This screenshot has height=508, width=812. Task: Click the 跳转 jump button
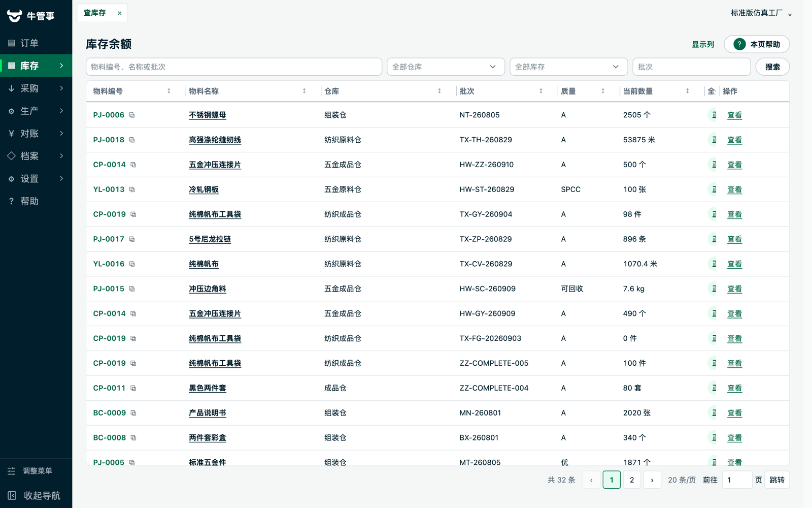point(777,480)
